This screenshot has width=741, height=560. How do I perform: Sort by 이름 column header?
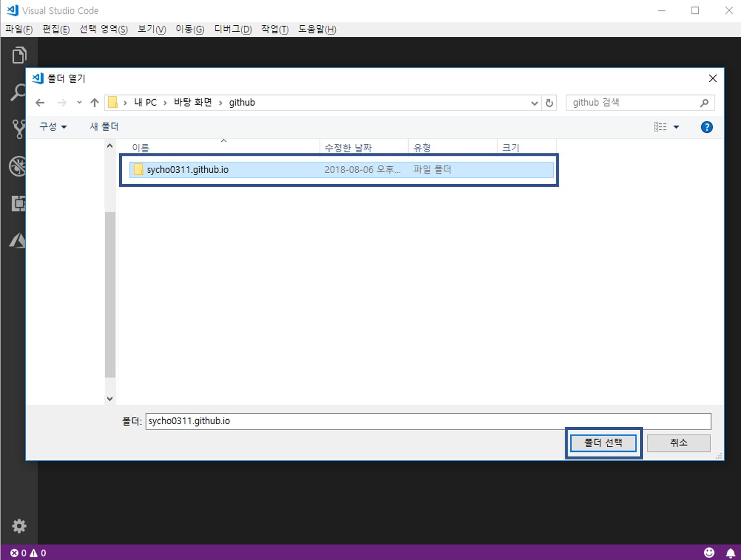coord(224,148)
